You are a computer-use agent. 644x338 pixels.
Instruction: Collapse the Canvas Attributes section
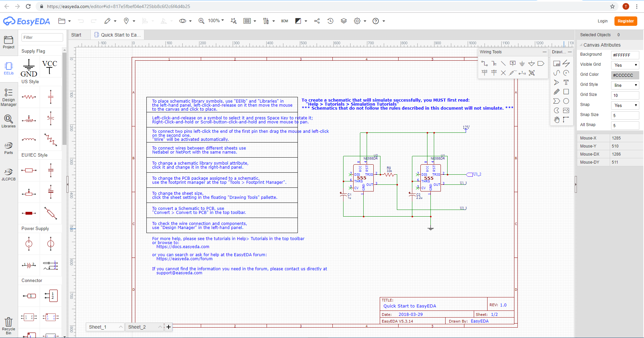coord(581,45)
